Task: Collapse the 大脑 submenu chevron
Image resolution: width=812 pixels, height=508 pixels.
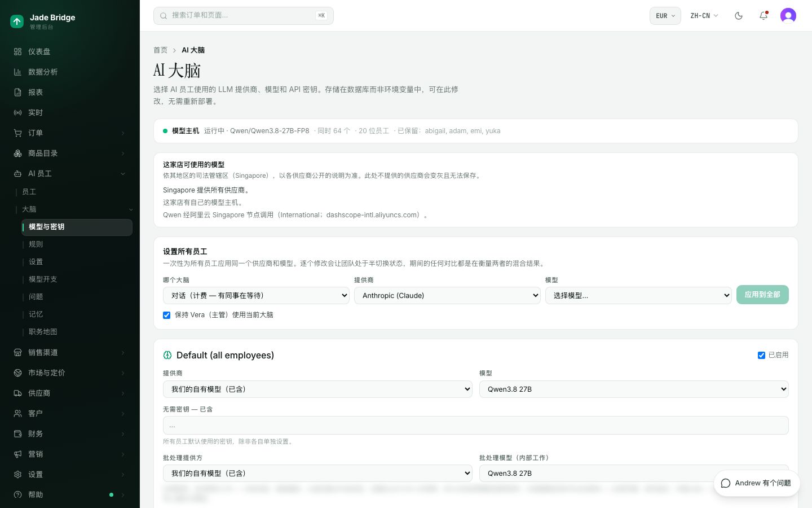Action: coord(131,209)
